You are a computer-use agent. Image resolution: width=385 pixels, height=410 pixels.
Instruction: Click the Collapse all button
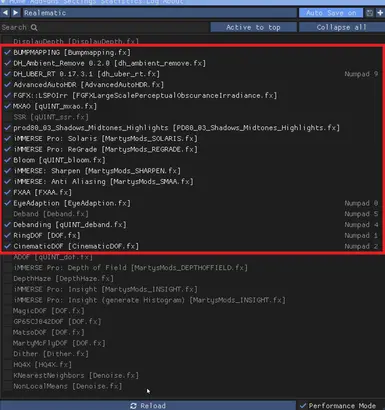[341, 27]
